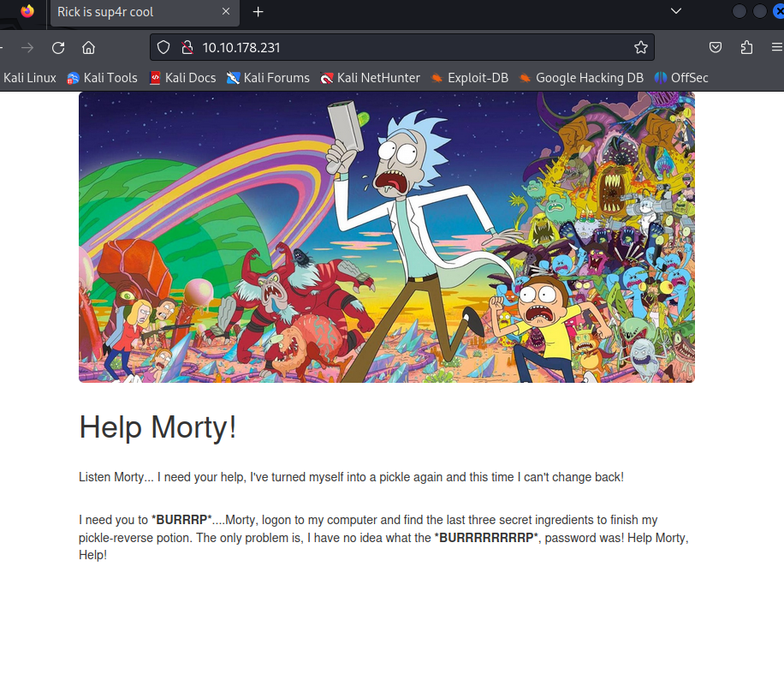The width and height of the screenshot is (784, 680).
Task: Click the tracking protection shield icon
Action: tap(164, 48)
